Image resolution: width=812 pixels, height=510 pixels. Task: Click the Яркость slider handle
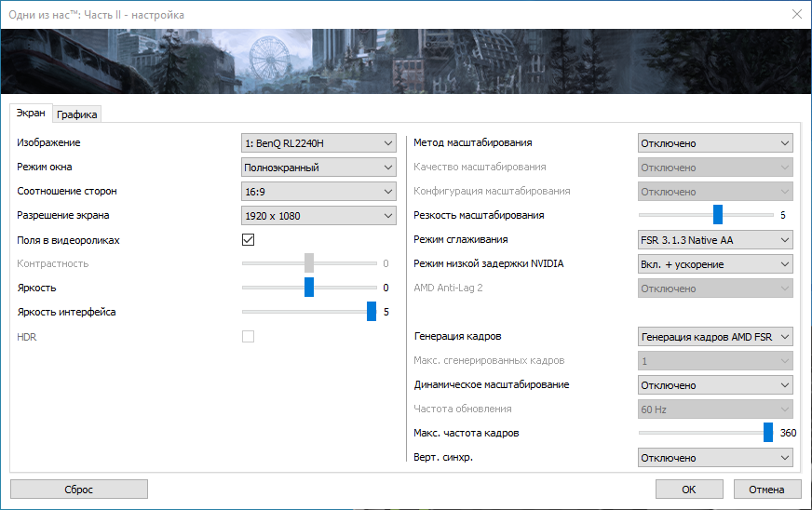pos(309,288)
